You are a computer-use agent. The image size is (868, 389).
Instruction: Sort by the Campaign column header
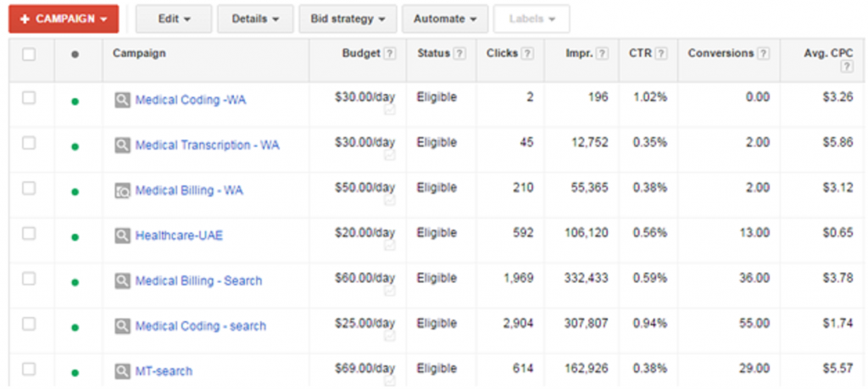coord(139,53)
